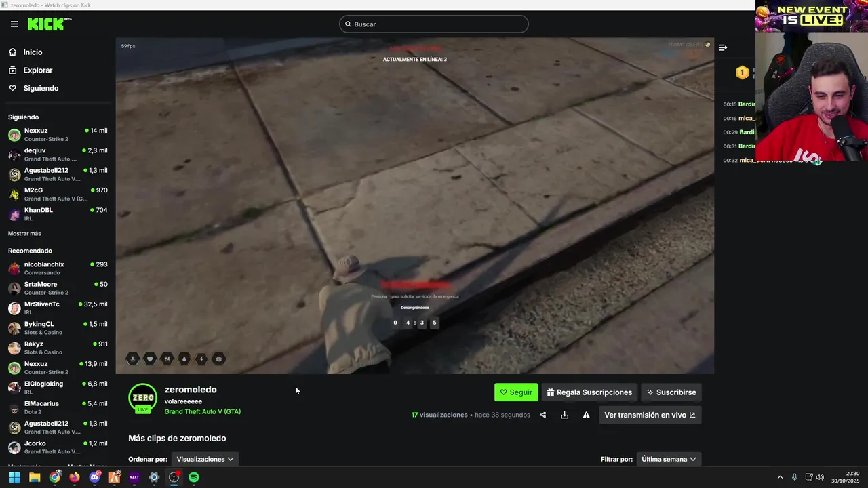
Task: Open Settings gear in taskbar
Action: pyautogui.click(x=154, y=477)
